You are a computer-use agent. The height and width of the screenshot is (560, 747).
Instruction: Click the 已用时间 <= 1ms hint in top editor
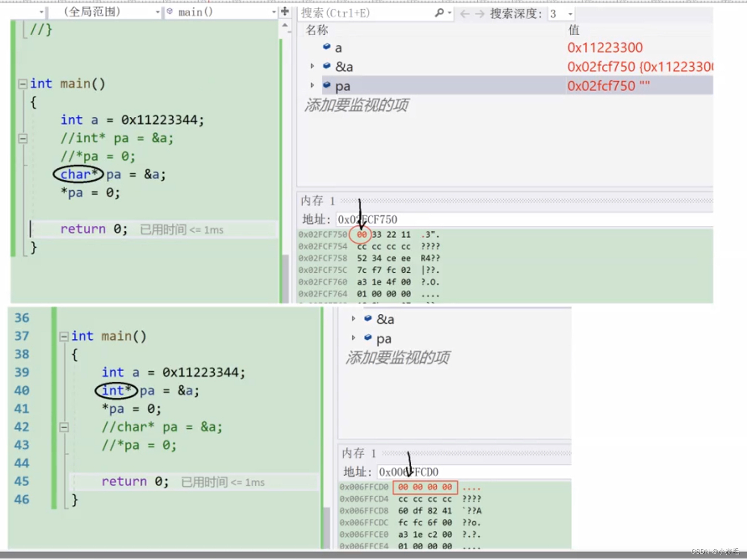(181, 230)
